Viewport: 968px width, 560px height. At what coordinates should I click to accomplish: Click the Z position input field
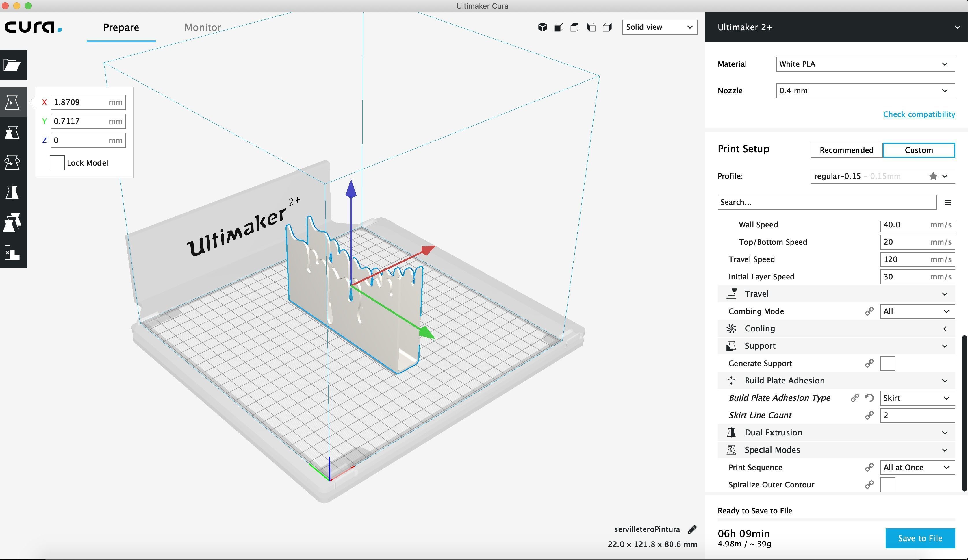88,140
